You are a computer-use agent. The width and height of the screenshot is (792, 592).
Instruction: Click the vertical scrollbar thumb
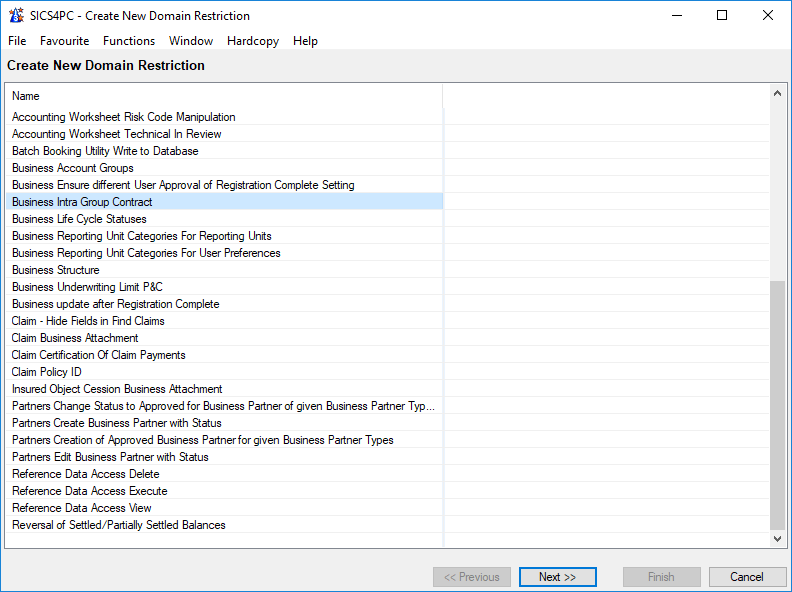[778, 405]
